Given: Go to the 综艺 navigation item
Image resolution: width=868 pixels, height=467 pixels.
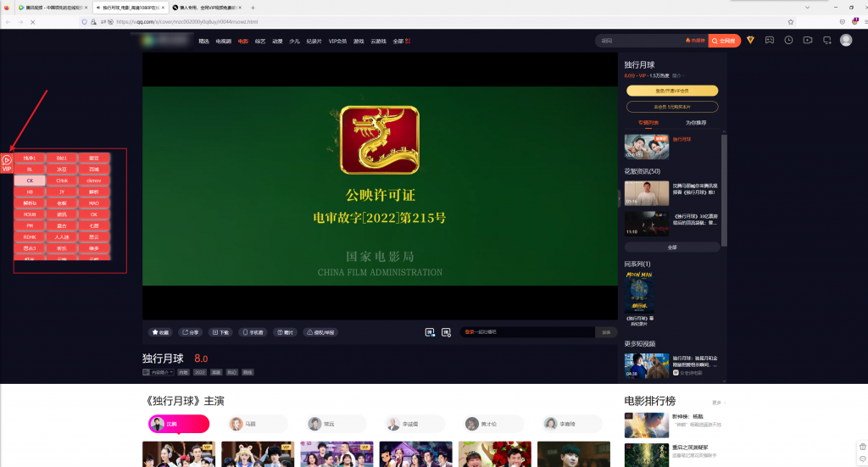Looking at the screenshot, I should point(260,41).
